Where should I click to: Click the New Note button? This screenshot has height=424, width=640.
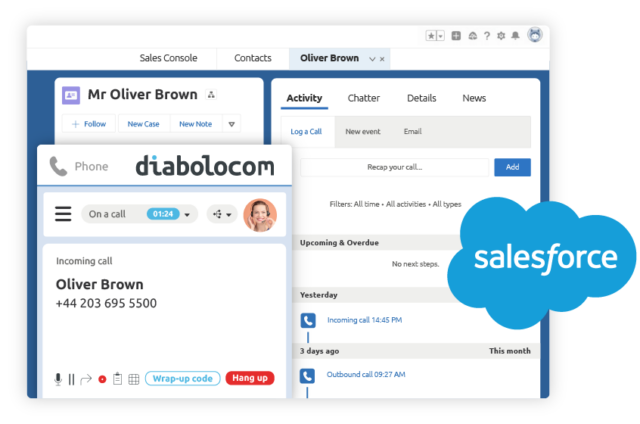click(x=196, y=124)
